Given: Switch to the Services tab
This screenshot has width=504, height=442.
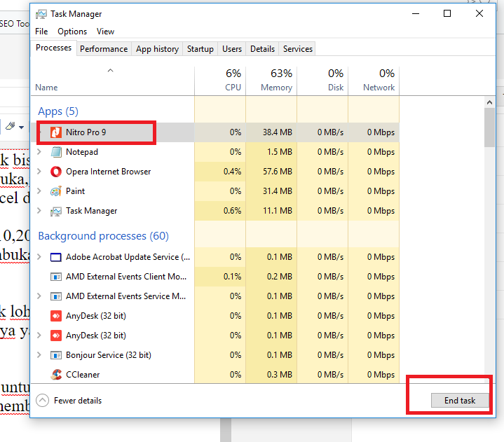Looking at the screenshot, I should coord(298,49).
